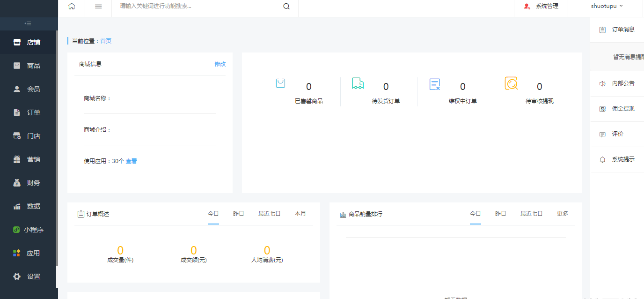The width and height of the screenshot is (644, 299).
Task: Select 今日 tab in 商品销量排行
Action: click(476, 214)
